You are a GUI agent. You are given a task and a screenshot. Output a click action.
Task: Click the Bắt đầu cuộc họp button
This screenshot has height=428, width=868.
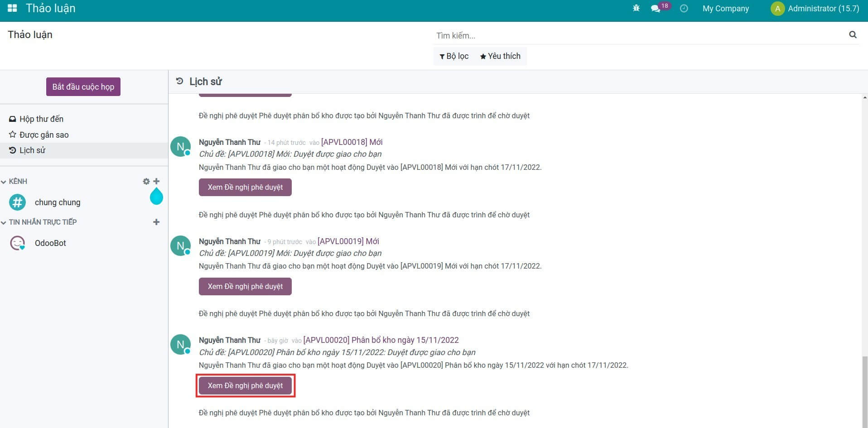pyautogui.click(x=83, y=87)
